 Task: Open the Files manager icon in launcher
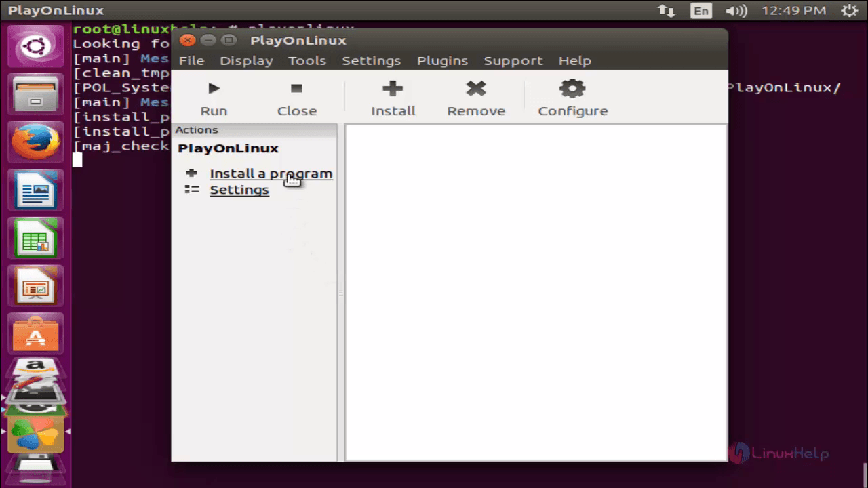35,94
